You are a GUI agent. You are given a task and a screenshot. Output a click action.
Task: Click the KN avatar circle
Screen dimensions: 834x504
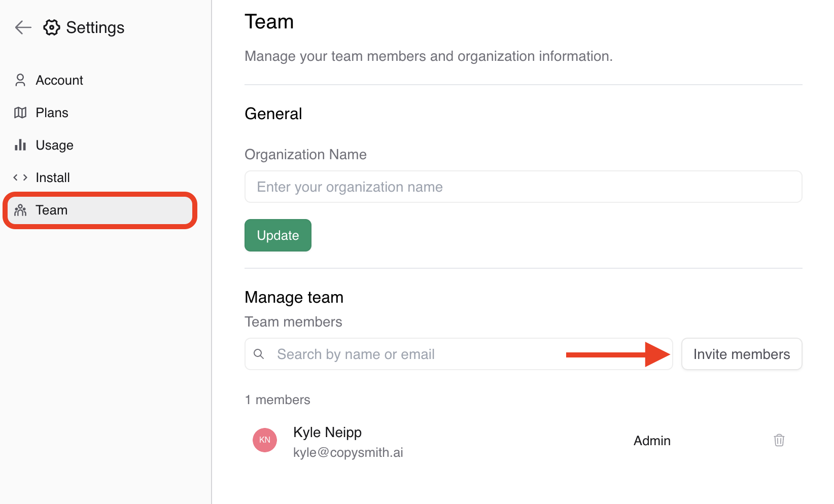pos(265,440)
